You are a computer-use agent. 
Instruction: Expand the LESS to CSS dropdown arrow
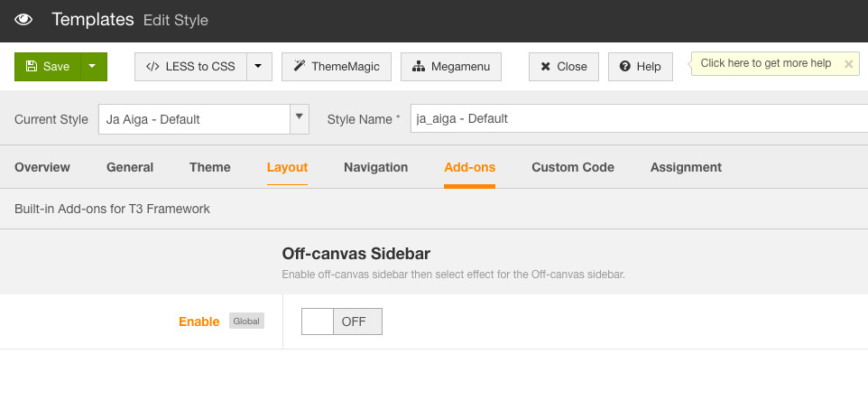tap(258, 67)
